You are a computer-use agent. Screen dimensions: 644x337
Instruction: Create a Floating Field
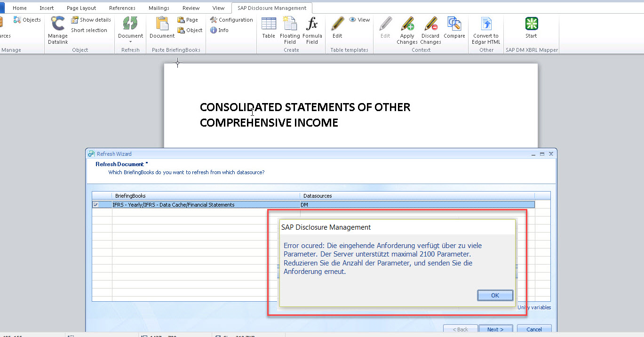point(290,31)
